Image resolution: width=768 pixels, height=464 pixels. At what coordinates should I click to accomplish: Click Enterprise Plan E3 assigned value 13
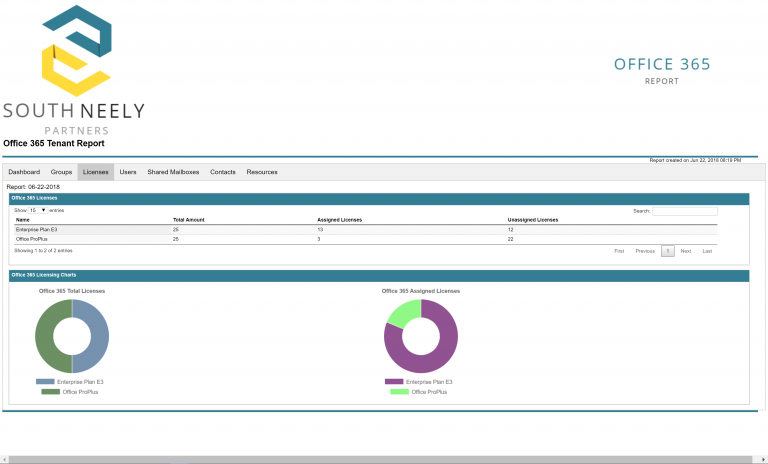click(320, 229)
